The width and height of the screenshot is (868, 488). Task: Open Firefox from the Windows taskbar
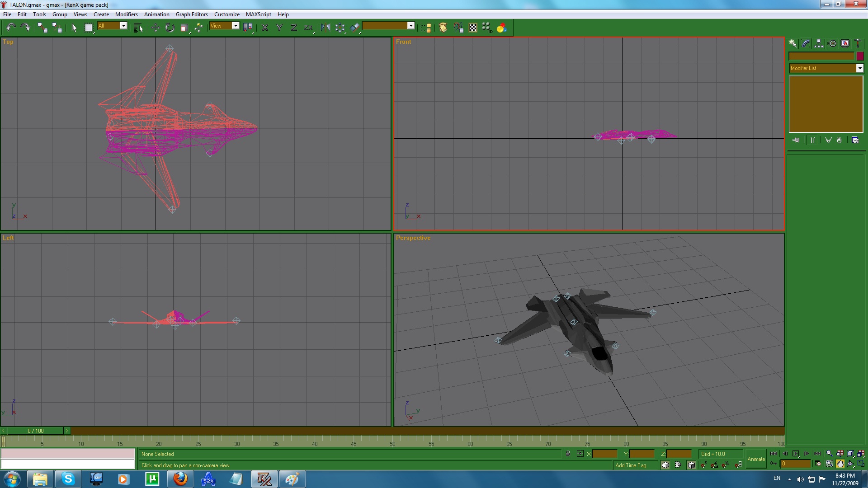[x=180, y=479]
